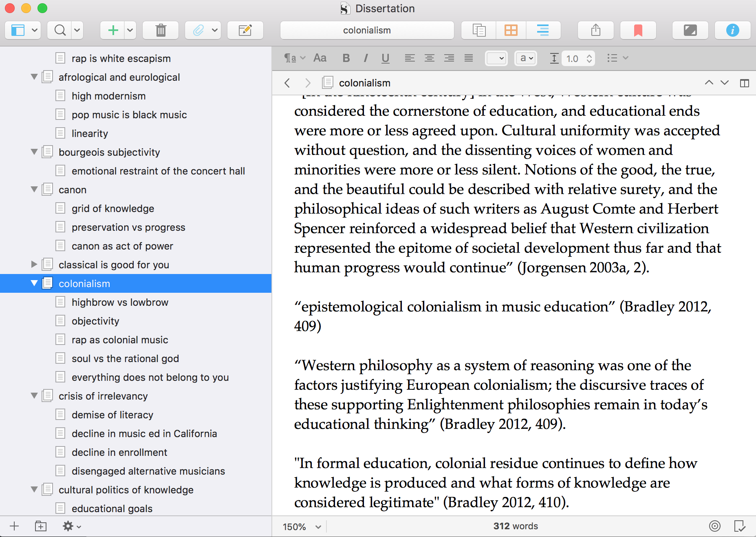Click the Trash icon in toolbar

pyautogui.click(x=161, y=30)
